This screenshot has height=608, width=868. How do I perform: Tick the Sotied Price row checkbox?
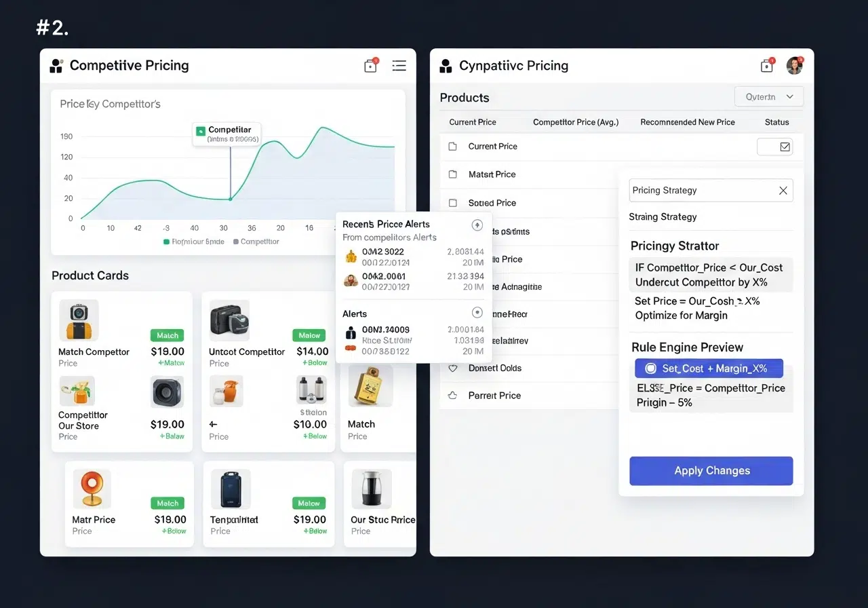coord(453,203)
